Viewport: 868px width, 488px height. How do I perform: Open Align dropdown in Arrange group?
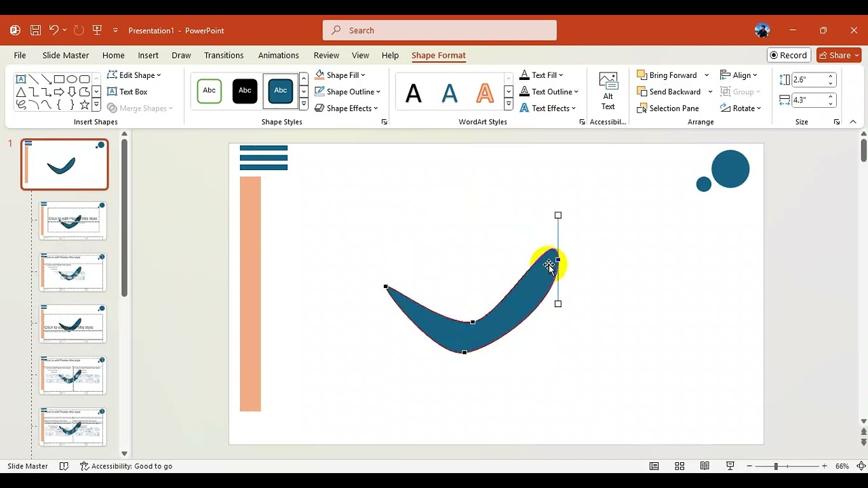pos(738,75)
